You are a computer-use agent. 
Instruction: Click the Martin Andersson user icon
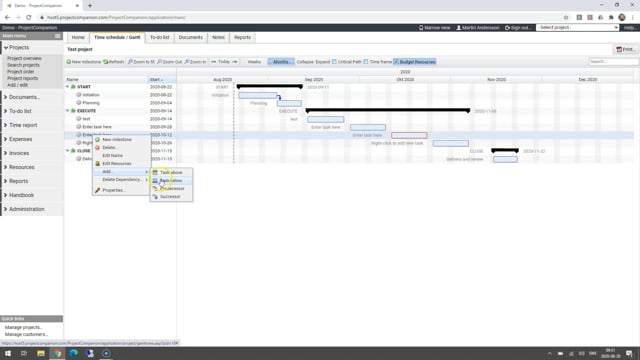click(458, 28)
